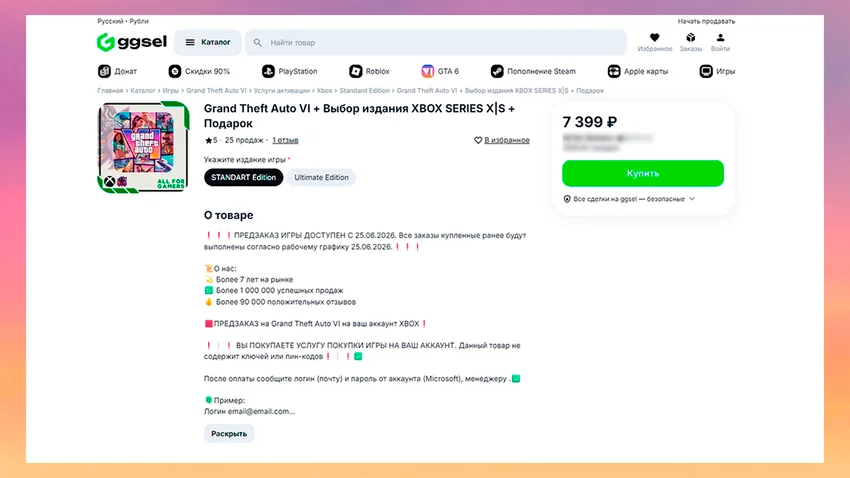The height and width of the screenshot is (478, 850).
Task: Open Пополнение Steam category
Action: 533,71
